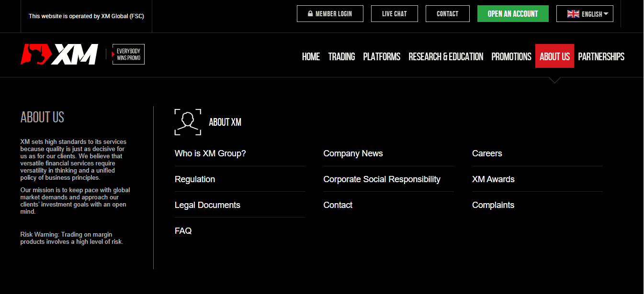The image size is (644, 294).
Task: Open the Trading menu
Action: coord(341,56)
